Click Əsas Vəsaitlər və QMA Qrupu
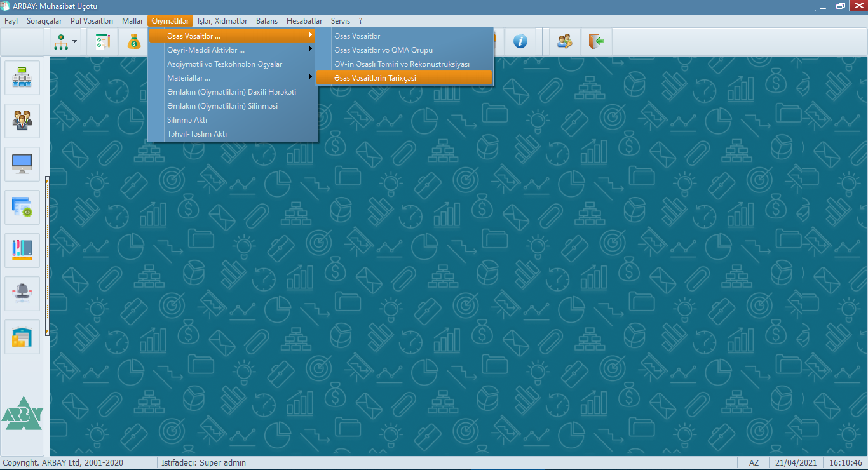 pyautogui.click(x=383, y=50)
